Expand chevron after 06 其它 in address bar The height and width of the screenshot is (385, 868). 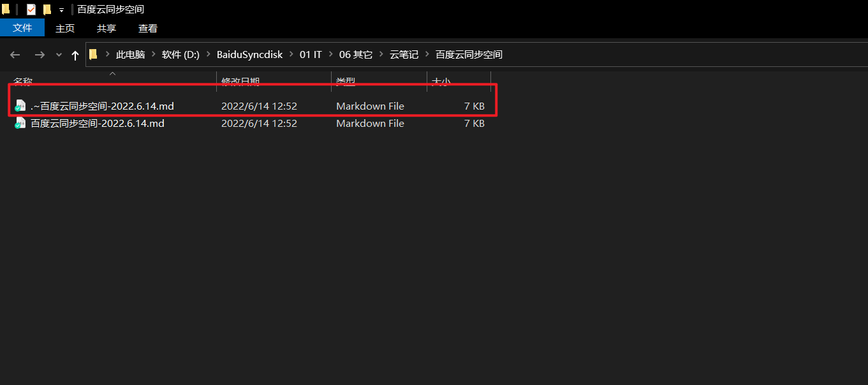click(x=381, y=55)
